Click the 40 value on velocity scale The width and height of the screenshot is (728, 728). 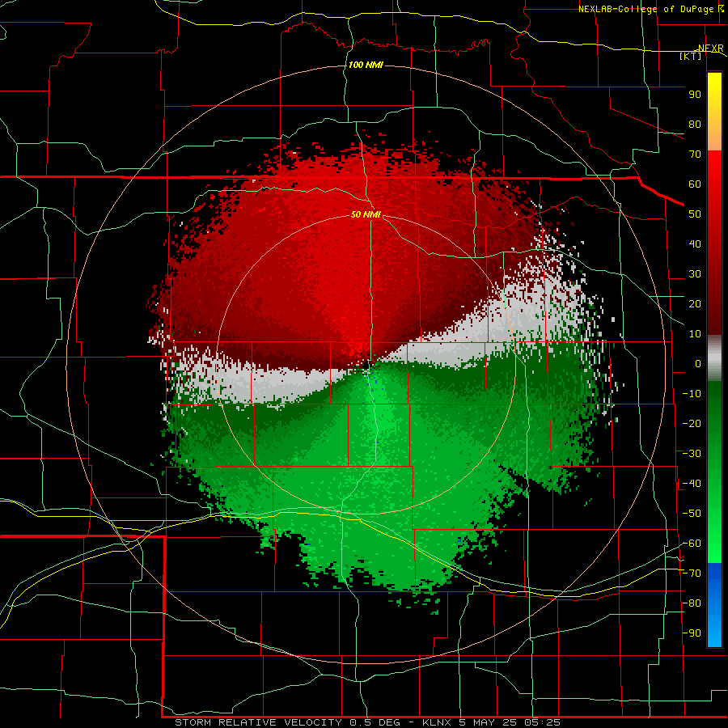pyautogui.click(x=695, y=243)
